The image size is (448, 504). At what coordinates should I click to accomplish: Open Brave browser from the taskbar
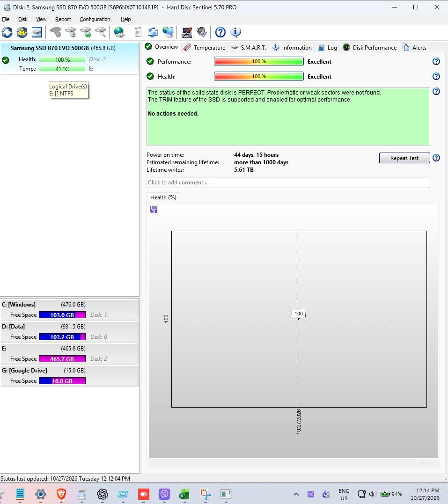pyautogui.click(x=61, y=494)
